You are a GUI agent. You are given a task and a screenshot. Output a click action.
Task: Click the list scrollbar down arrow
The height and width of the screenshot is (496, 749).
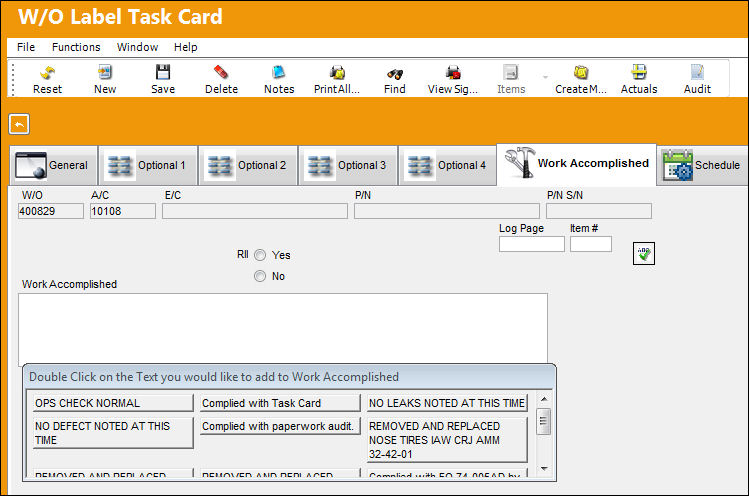[x=544, y=469]
